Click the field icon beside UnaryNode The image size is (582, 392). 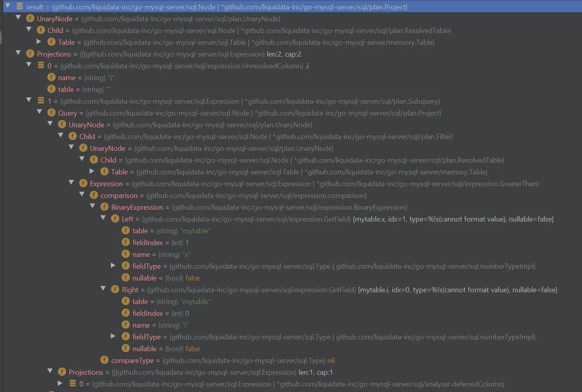click(x=30, y=18)
